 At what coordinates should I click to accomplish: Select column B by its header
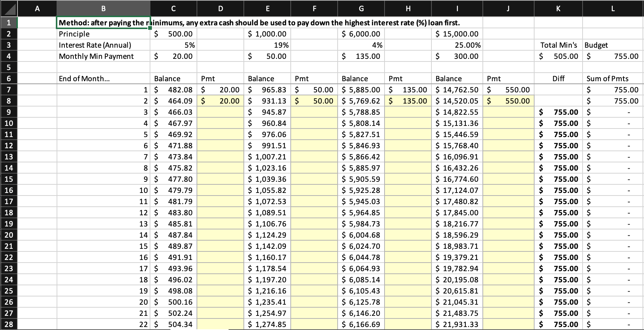click(x=103, y=9)
